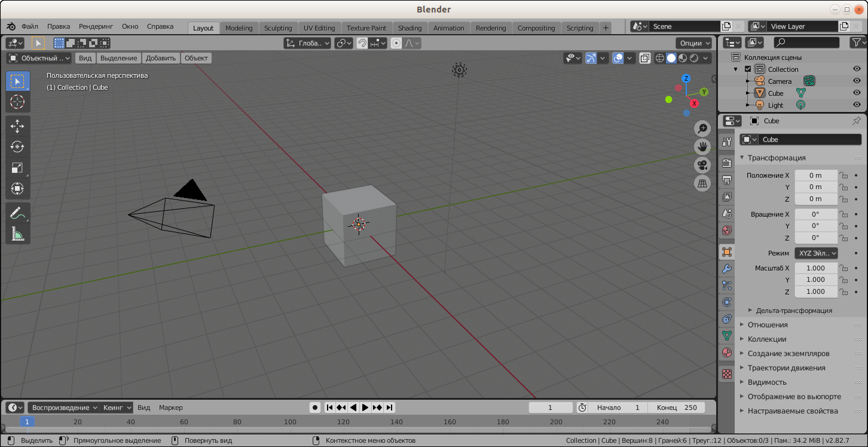The width and height of the screenshot is (868, 447).
Task: Expand the Collections panel
Action: [766, 339]
